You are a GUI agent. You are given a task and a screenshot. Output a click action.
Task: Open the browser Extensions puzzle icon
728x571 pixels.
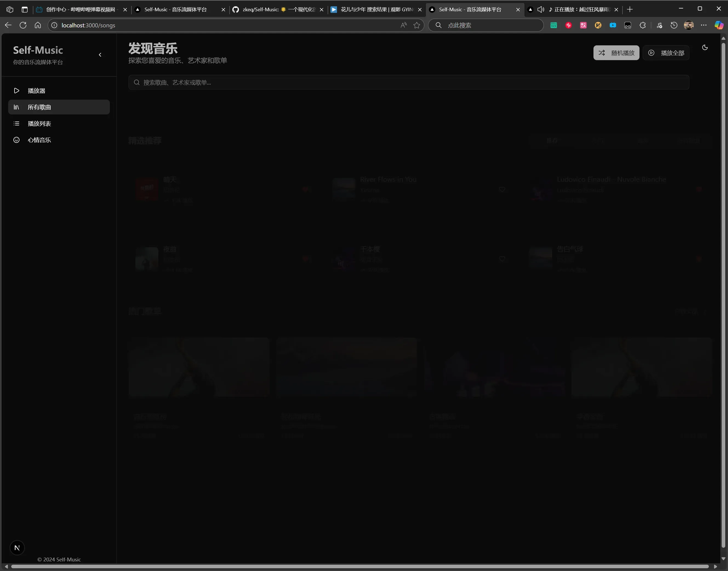tap(642, 25)
